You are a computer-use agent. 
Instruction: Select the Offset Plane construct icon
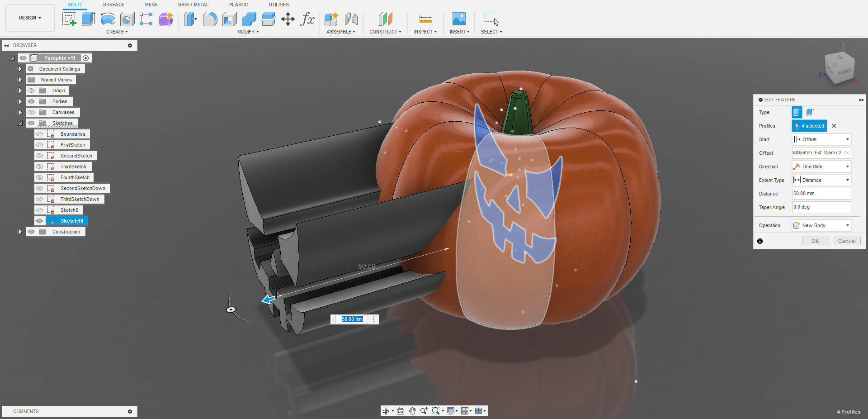pos(385,19)
